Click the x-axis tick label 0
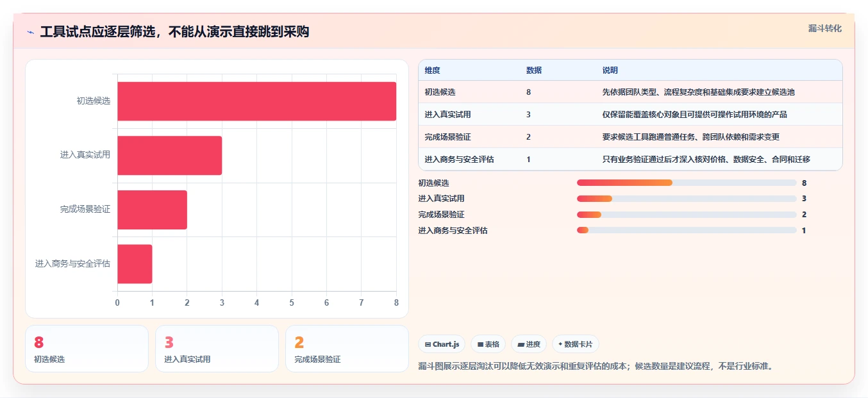 (x=117, y=303)
